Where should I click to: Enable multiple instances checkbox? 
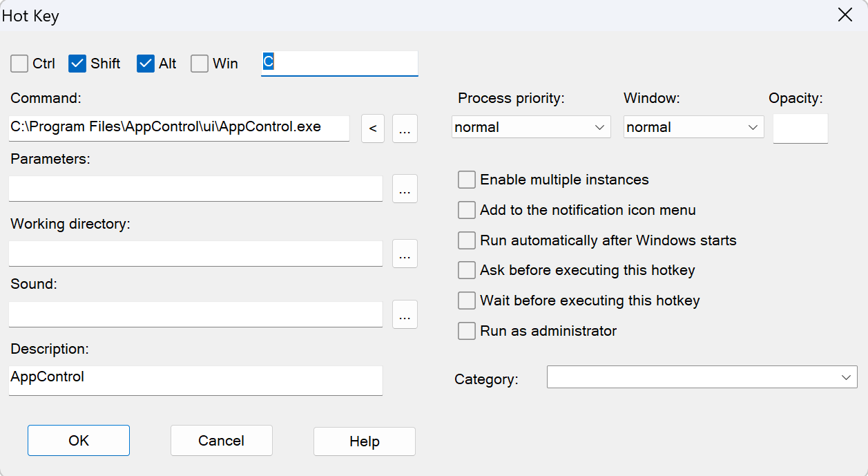point(467,180)
